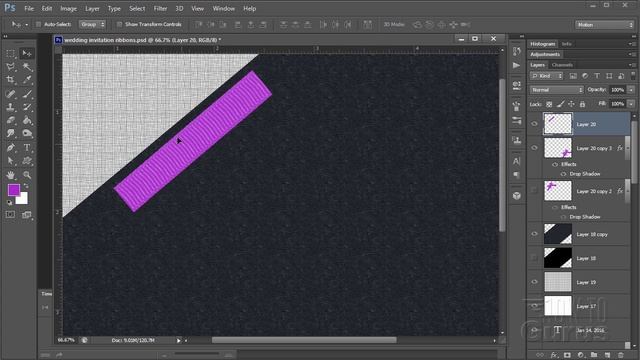
Task: Select the Brush tool
Action: pyautogui.click(x=27, y=94)
